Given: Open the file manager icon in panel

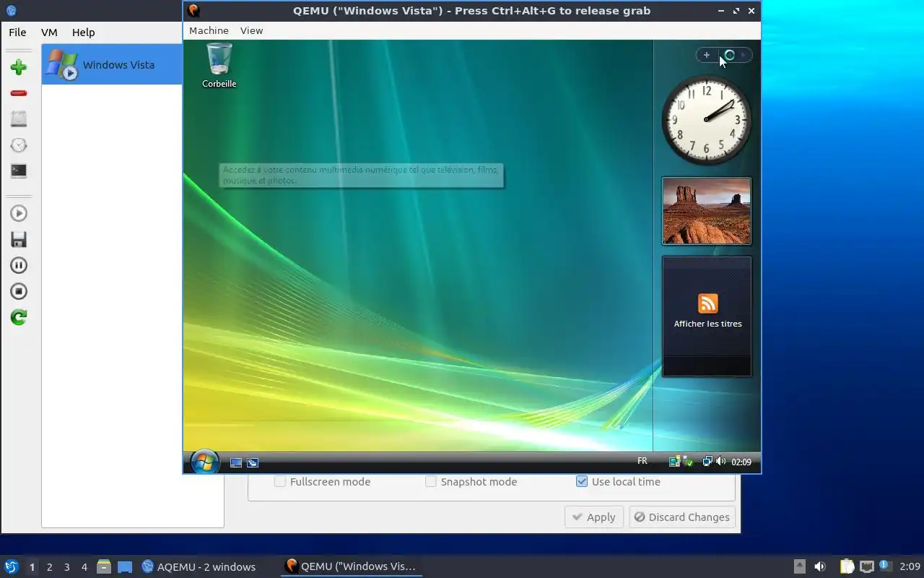Looking at the screenshot, I should [x=104, y=566].
